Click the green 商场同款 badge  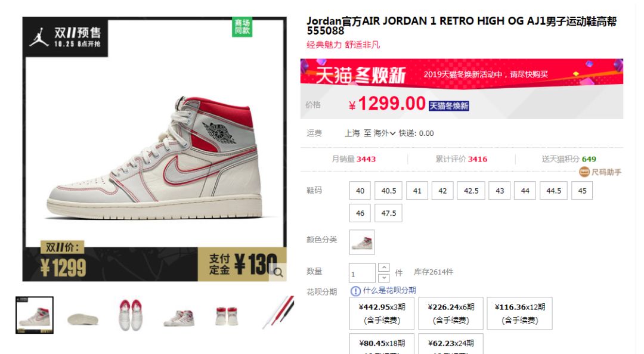point(242,27)
